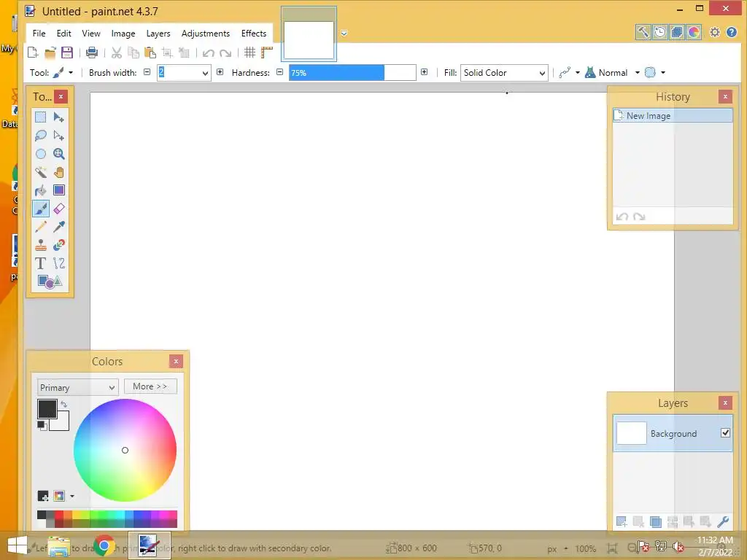747x560 pixels.
Task: Select the Color Picker eyedropper tool
Action: pyautogui.click(x=58, y=227)
